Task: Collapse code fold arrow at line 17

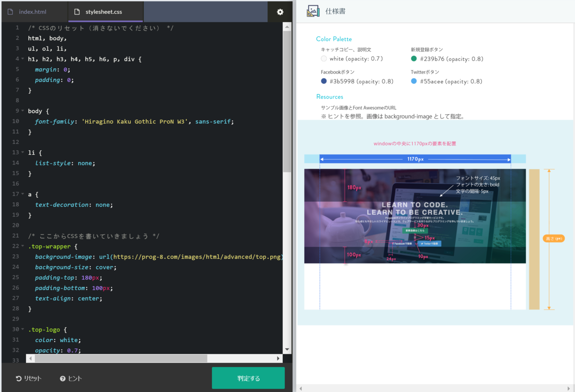Action: pyautogui.click(x=23, y=194)
